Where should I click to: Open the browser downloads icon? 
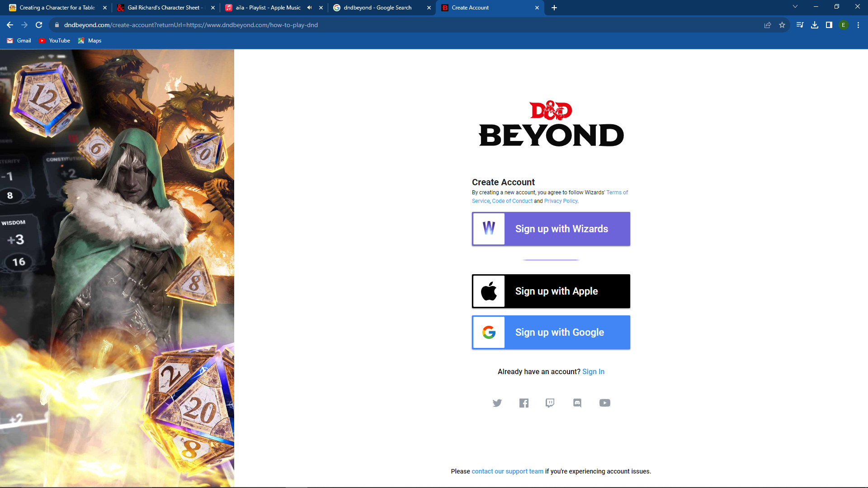click(x=815, y=25)
